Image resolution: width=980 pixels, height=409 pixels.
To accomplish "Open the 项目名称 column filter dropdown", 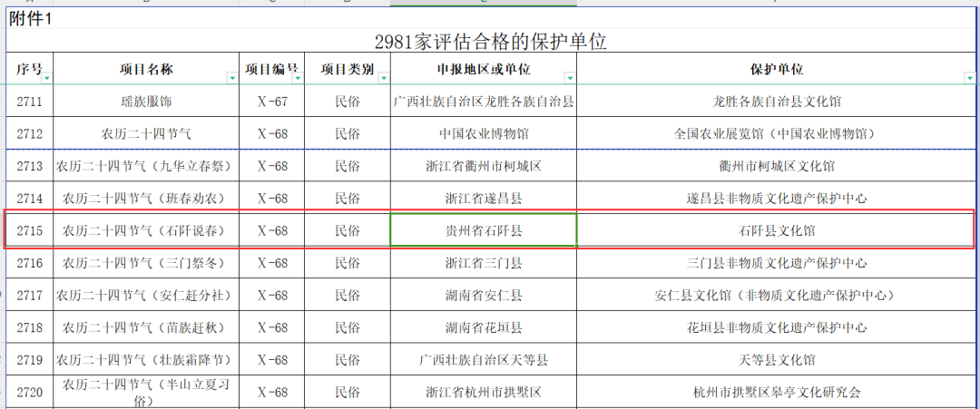I will click(x=232, y=79).
